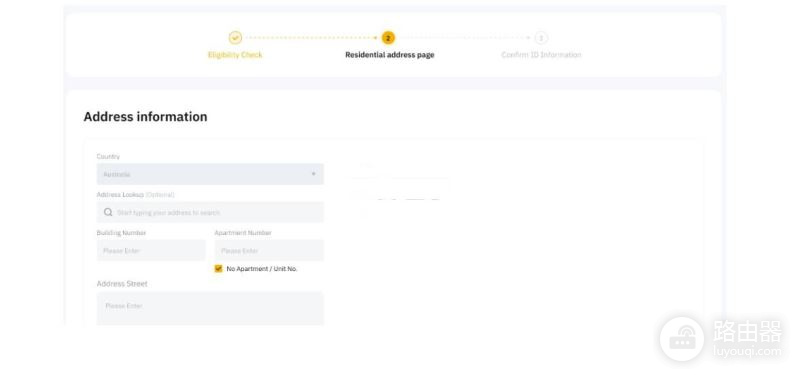Focus the Apartment Number field
Viewport: 800px width, 379px height.
(x=269, y=250)
